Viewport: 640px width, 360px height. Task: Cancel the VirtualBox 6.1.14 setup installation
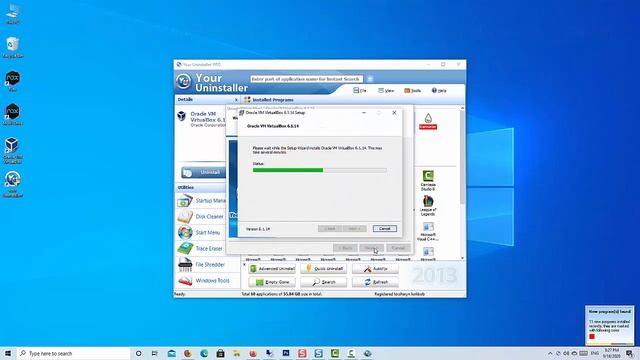(384, 229)
